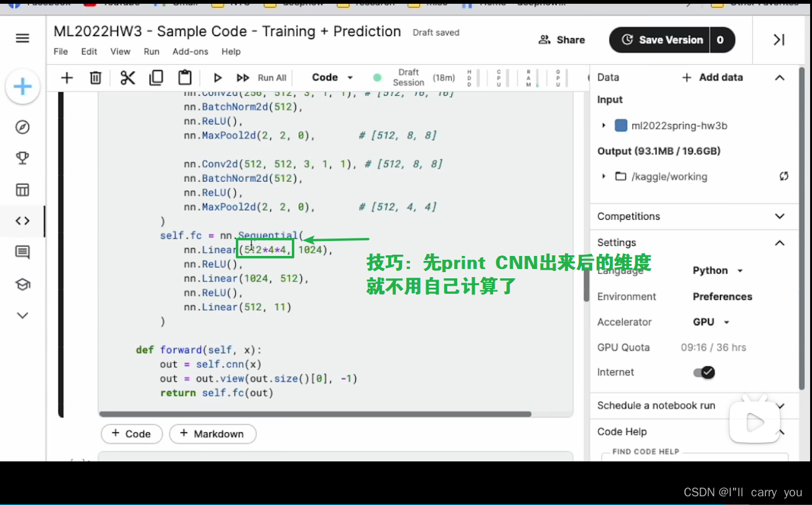Image resolution: width=812 pixels, height=505 pixels.
Task: Click the Save Version button
Action: tap(661, 40)
